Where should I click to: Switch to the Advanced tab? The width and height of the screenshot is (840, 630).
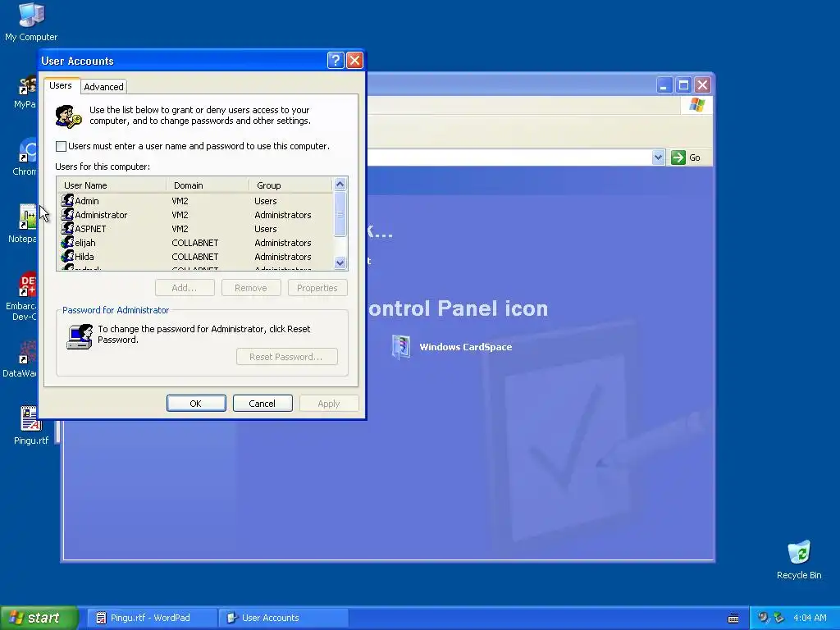tap(103, 87)
